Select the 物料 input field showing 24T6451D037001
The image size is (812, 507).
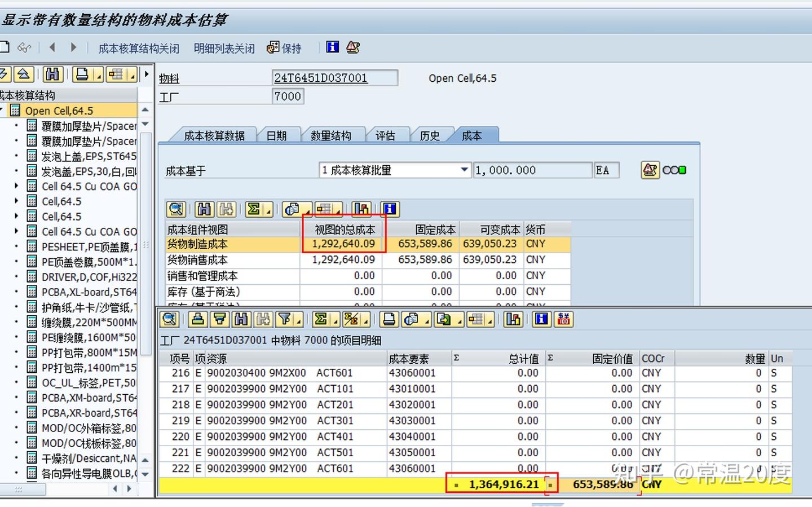point(334,77)
